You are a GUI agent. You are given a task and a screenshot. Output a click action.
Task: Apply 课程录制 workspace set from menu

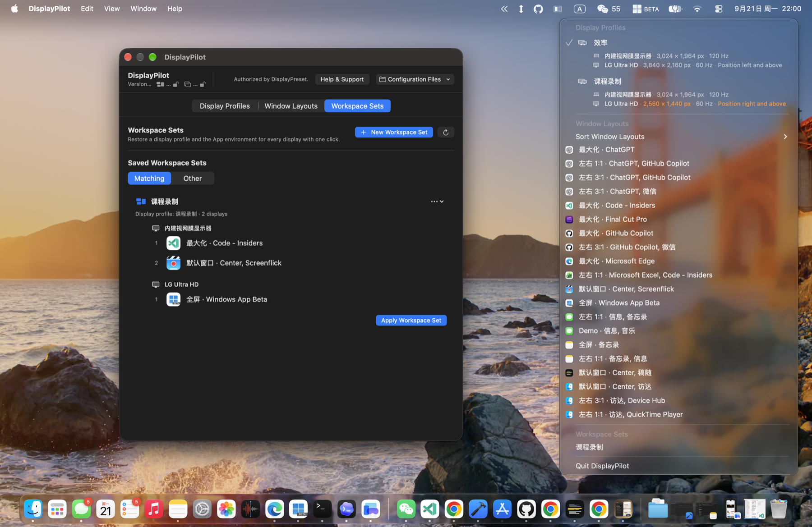point(678,447)
